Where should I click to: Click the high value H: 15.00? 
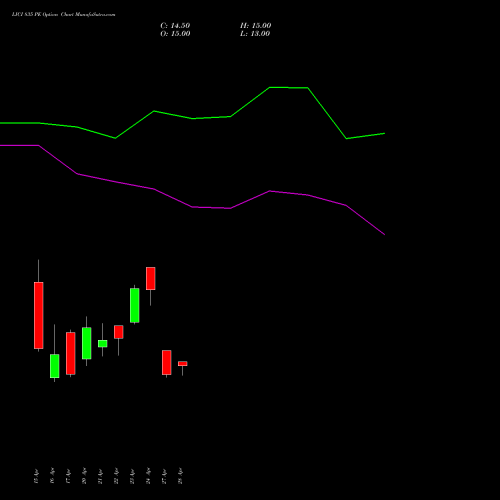click(255, 26)
